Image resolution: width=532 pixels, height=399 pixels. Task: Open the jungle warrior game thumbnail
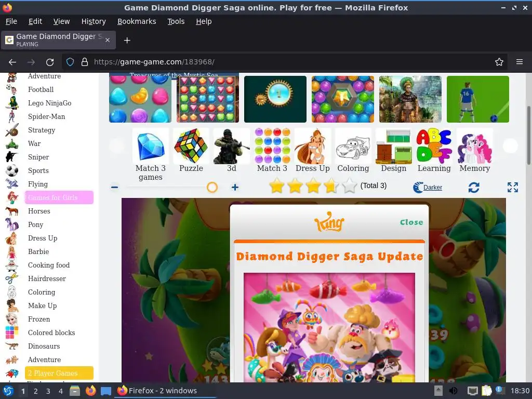click(410, 99)
